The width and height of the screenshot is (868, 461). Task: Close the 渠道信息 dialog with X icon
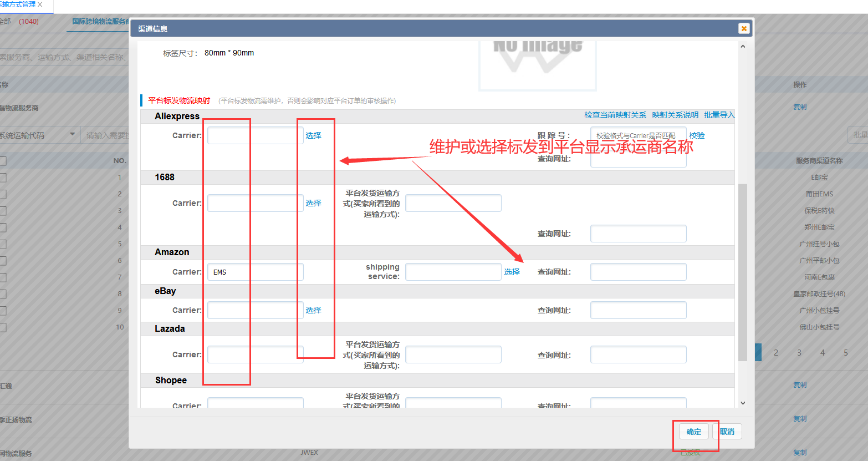(744, 28)
